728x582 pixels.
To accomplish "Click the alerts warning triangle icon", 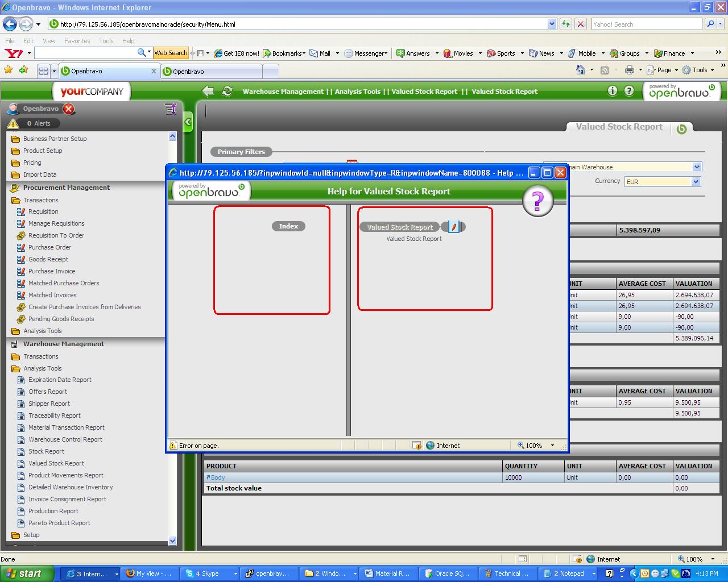I will click(x=13, y=123).
